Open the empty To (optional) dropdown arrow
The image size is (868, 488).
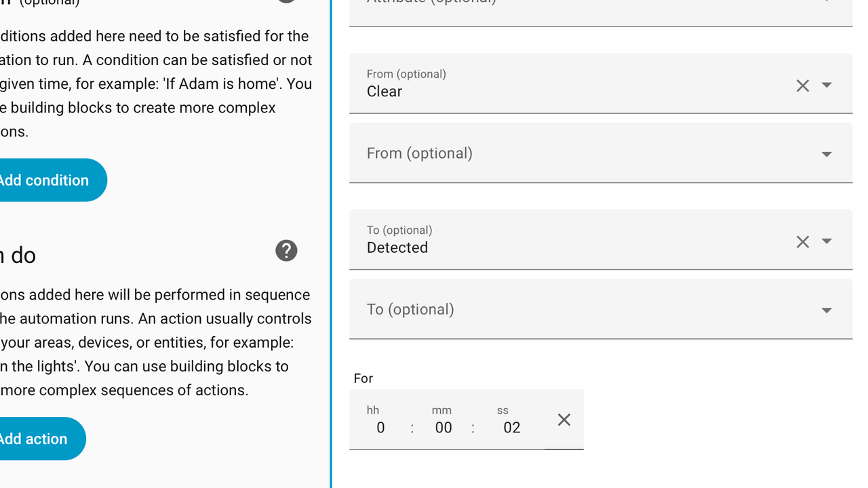(x=827, y=310)
